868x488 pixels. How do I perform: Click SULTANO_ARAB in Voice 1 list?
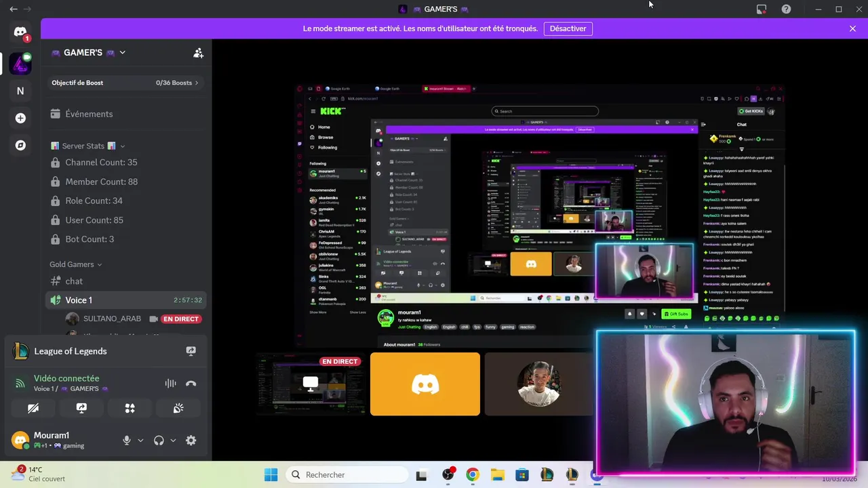point(112,319)
